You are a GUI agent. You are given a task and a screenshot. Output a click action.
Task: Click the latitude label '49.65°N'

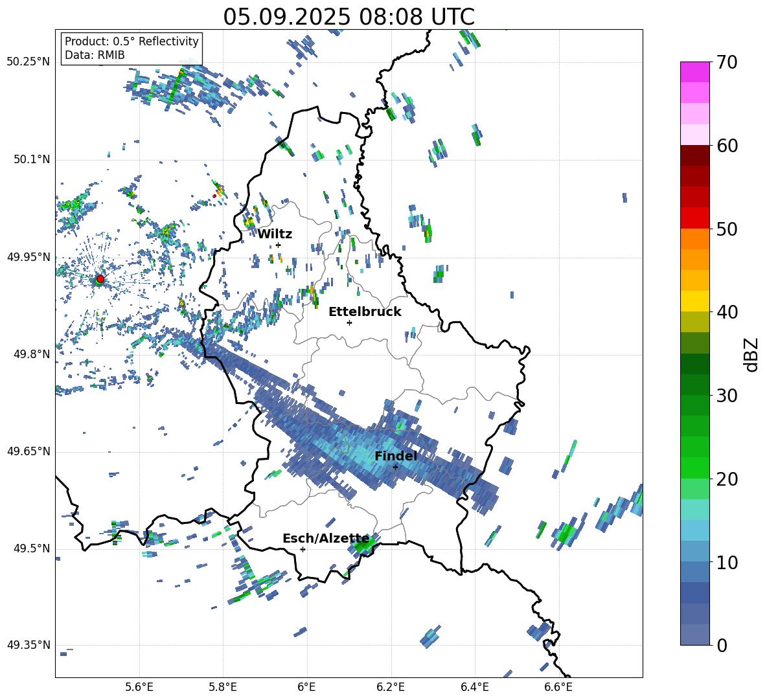[29, 451]
